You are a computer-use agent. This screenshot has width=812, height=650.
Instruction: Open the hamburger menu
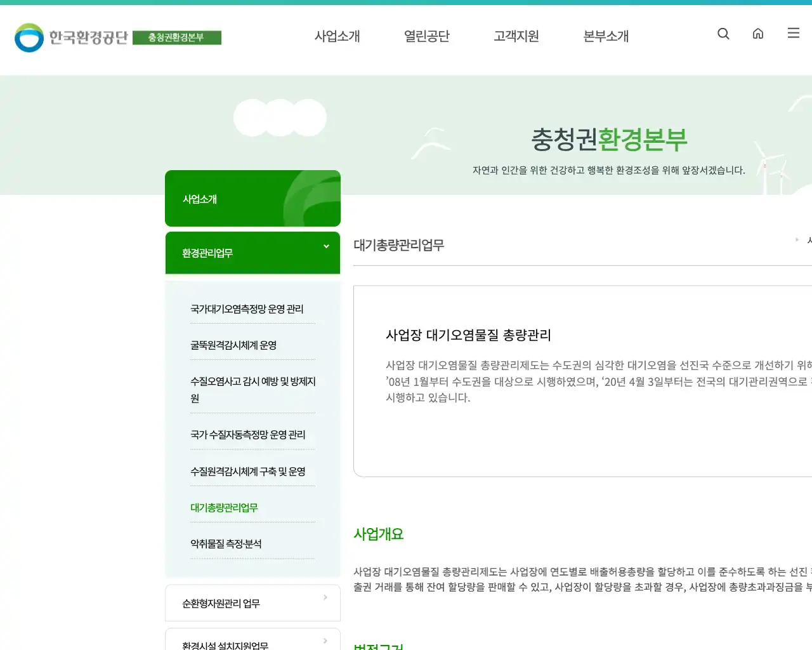[793, 33]
